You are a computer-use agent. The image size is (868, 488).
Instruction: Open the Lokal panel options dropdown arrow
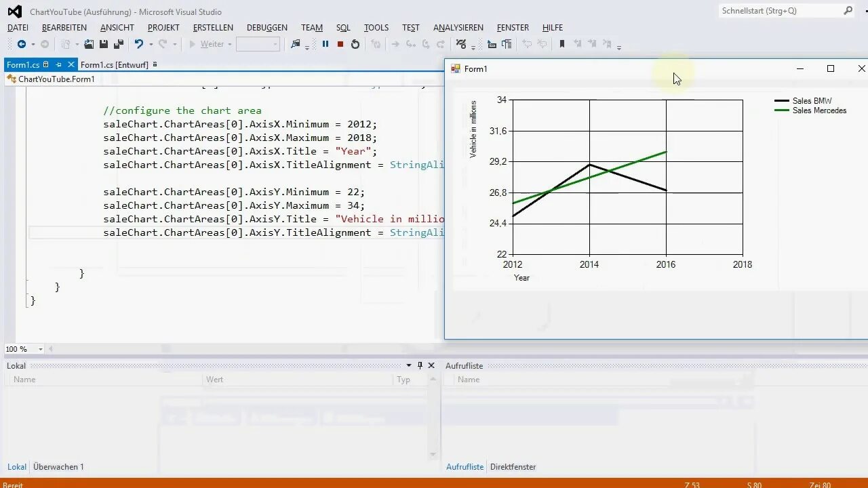point(409,365)
